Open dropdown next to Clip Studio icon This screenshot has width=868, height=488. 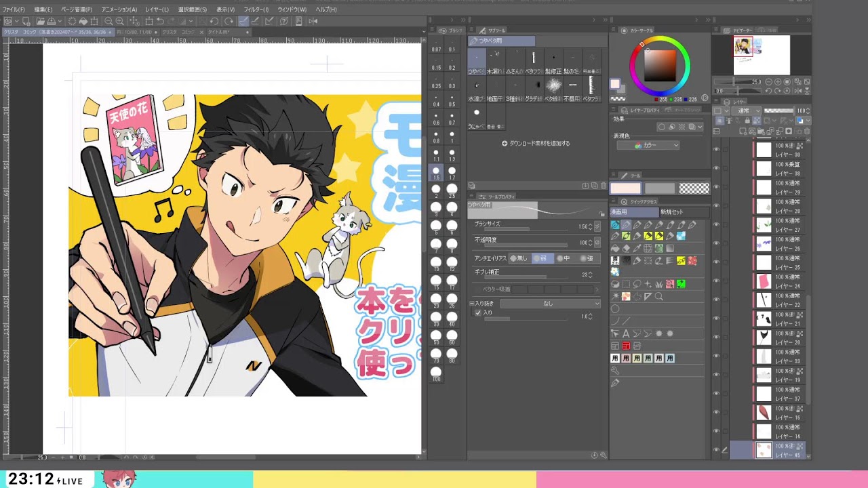pos(17,21)
